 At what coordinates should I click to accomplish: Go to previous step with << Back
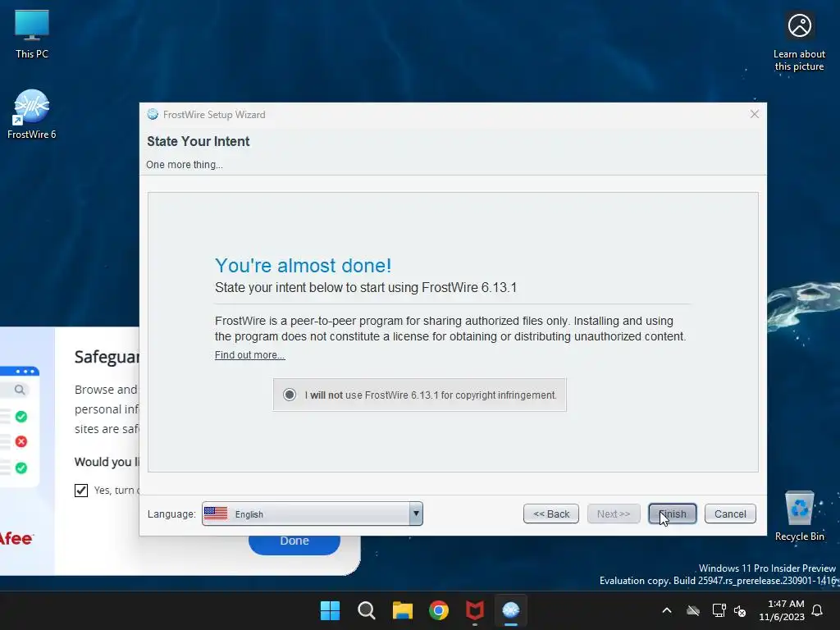(x=550, y=514)
